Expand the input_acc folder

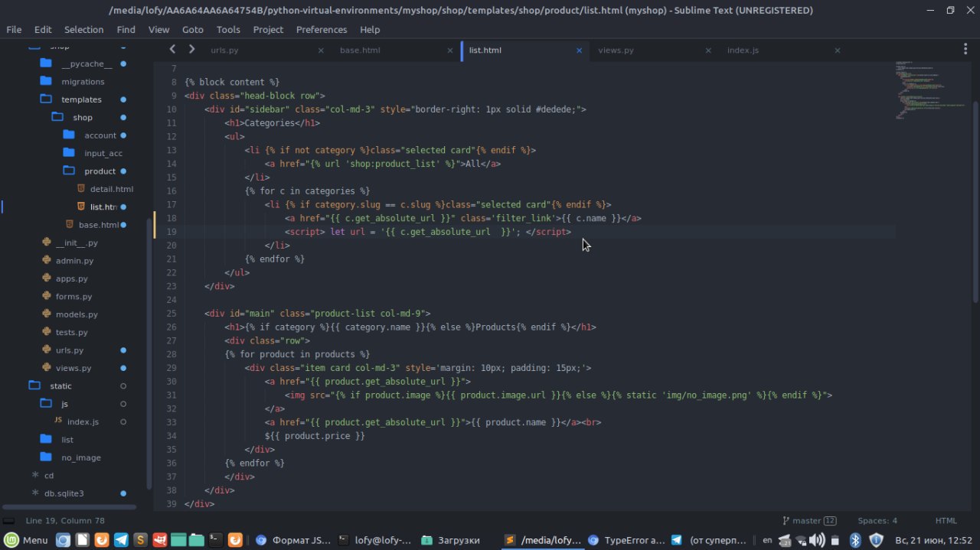(103, 153)
